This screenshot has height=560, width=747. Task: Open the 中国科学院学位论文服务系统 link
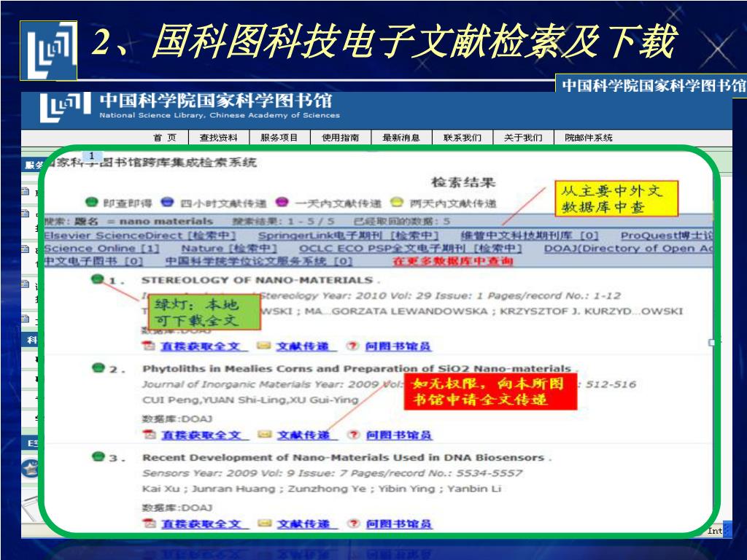(x=259, y=261)
